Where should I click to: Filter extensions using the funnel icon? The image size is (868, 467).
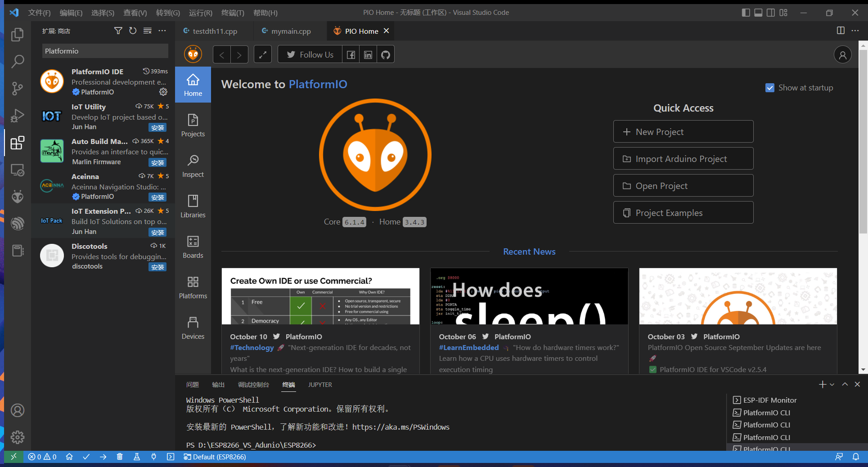point(118,31)
